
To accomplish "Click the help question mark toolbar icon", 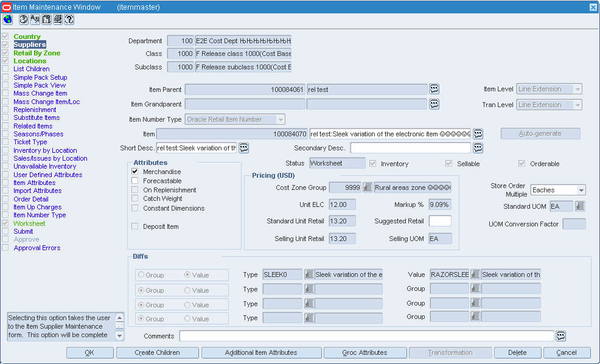I will click(x=69, y=19).
